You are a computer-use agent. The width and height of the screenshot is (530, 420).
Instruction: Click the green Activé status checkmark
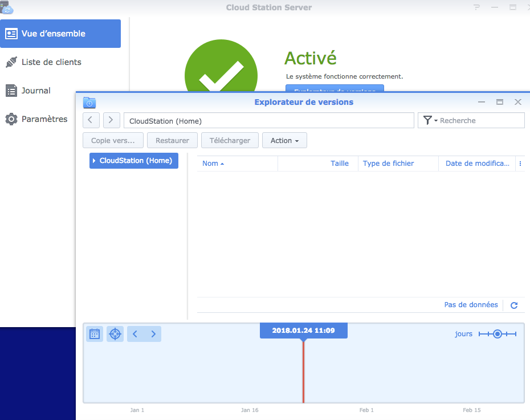tap(221, 66)
